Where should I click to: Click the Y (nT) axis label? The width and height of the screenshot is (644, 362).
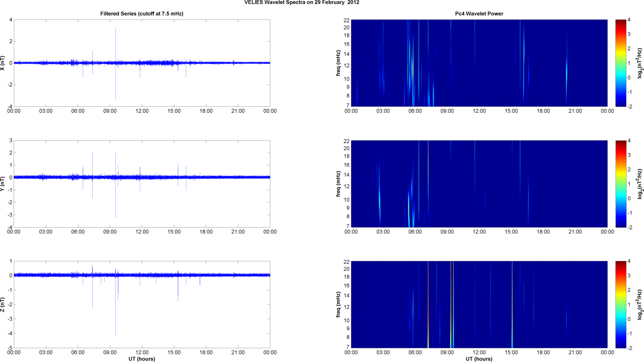point(3,184)
